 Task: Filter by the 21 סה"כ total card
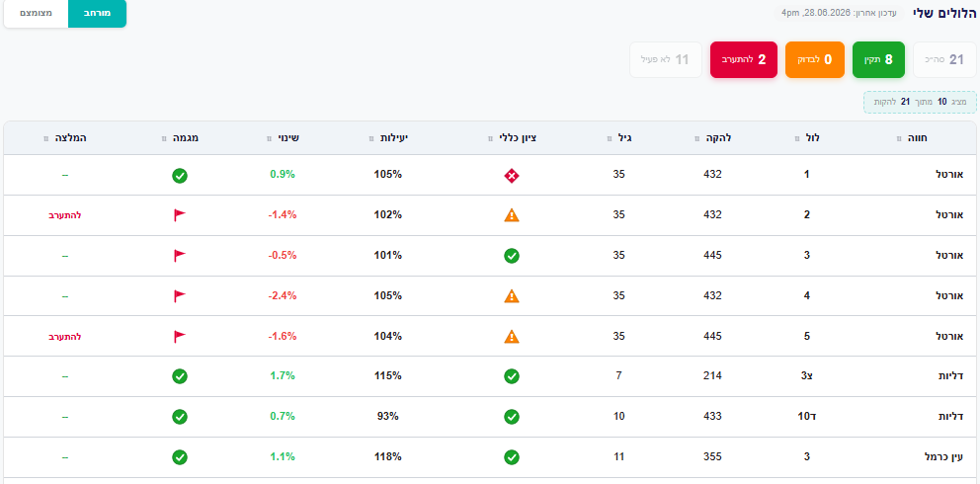click(945, 60)
